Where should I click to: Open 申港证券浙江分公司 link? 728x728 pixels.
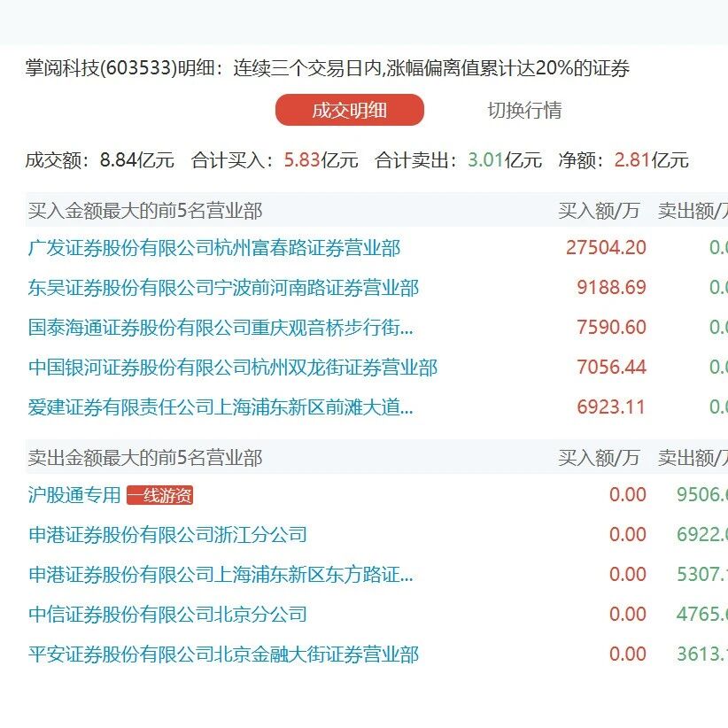(167, 535)
